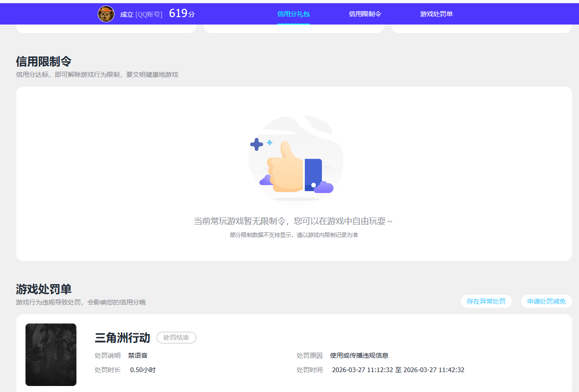
Task: Click the 三角洲行动 game cover thumbnail
Action: click(51, 355)
